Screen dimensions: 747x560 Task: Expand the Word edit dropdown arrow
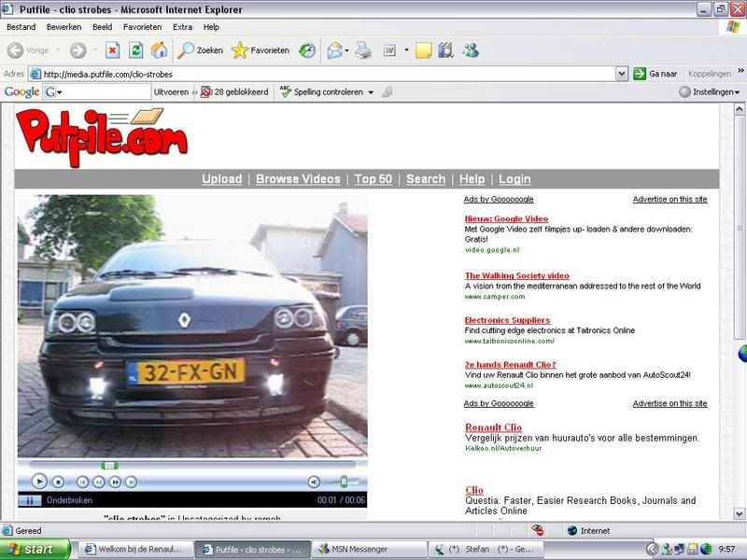click(x=406, y=50)
